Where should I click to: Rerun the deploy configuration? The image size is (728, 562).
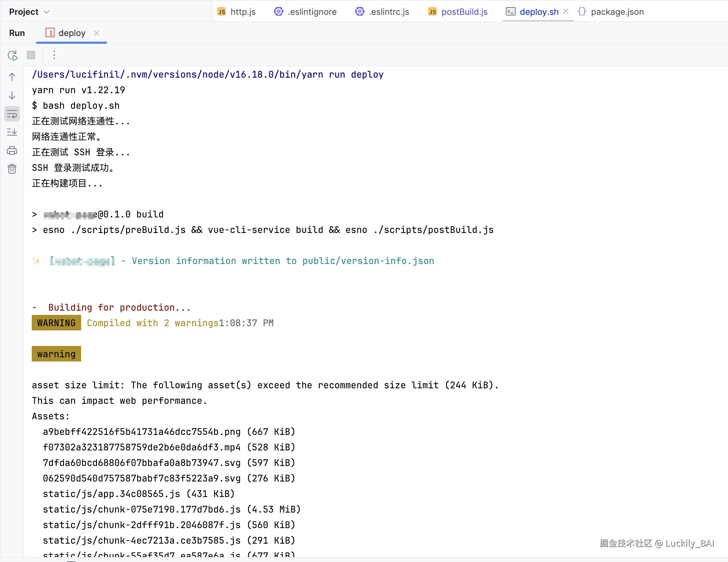[13, 55]
